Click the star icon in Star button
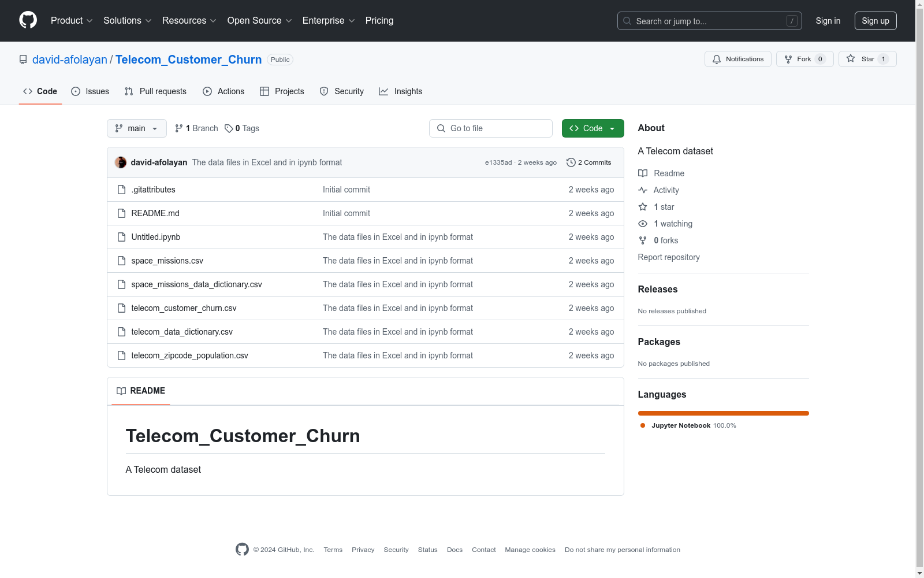 point(851,58)
